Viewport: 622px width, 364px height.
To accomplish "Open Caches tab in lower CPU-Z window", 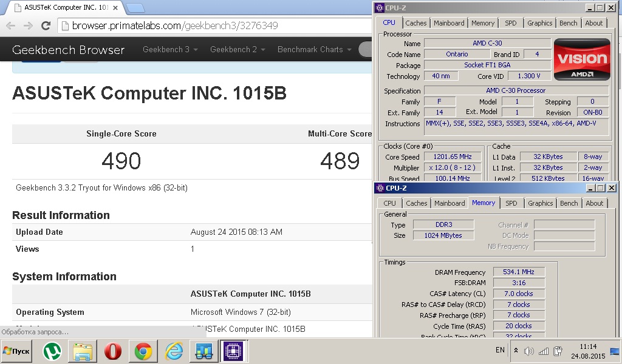I will [x=417, y=203].
